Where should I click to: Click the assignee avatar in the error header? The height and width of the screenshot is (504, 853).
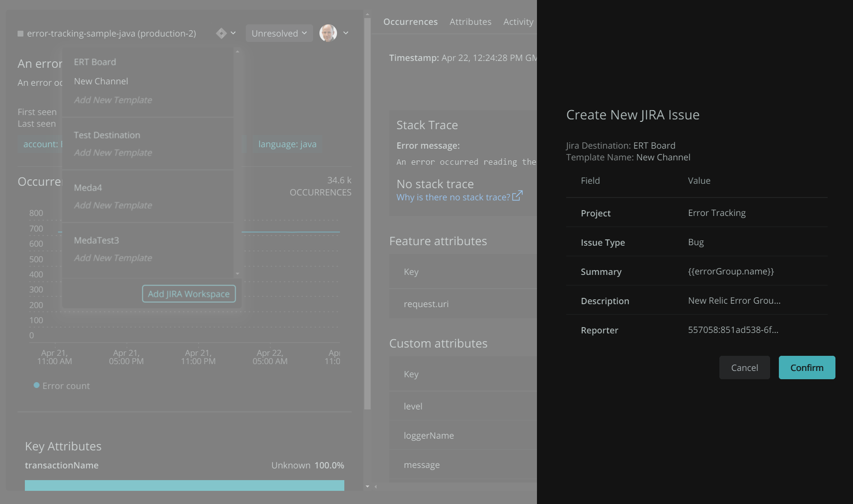click(327, 33)
